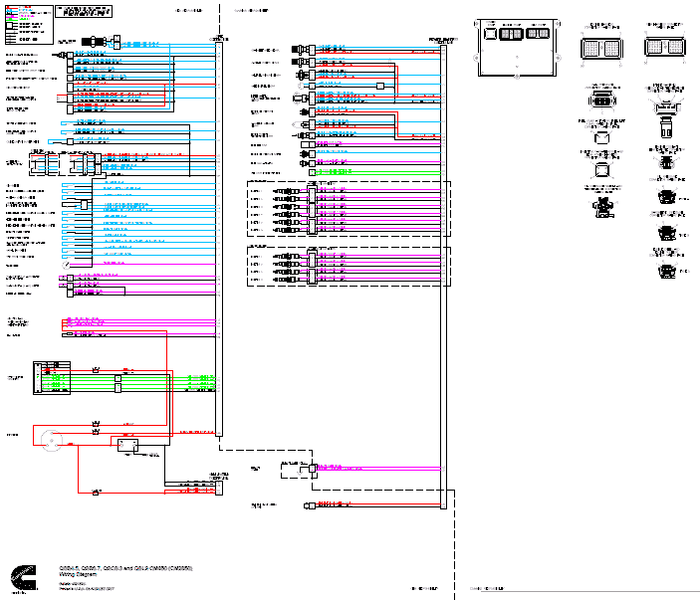Click the circular starter motor symbol
700x600 pixels.
point(50,439)
